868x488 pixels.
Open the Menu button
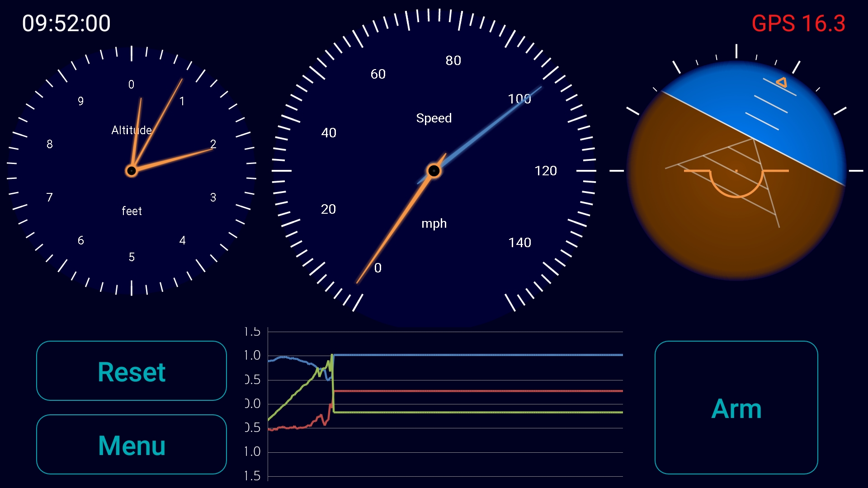tap(131, 445)
